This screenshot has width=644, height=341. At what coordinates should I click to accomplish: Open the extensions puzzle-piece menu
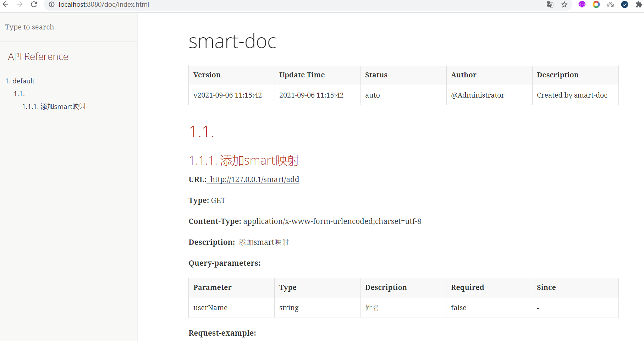[x=639, y=5]
